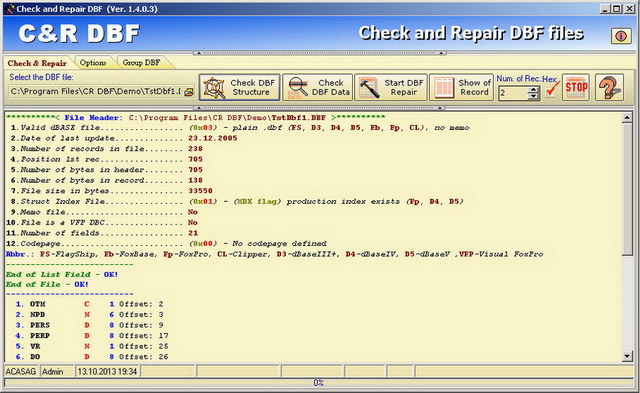Image resolution: width=640 pixels, height=393 pixels.
Task: Maximize the Check and Repair DBF window
Action: tap(616, 9)
